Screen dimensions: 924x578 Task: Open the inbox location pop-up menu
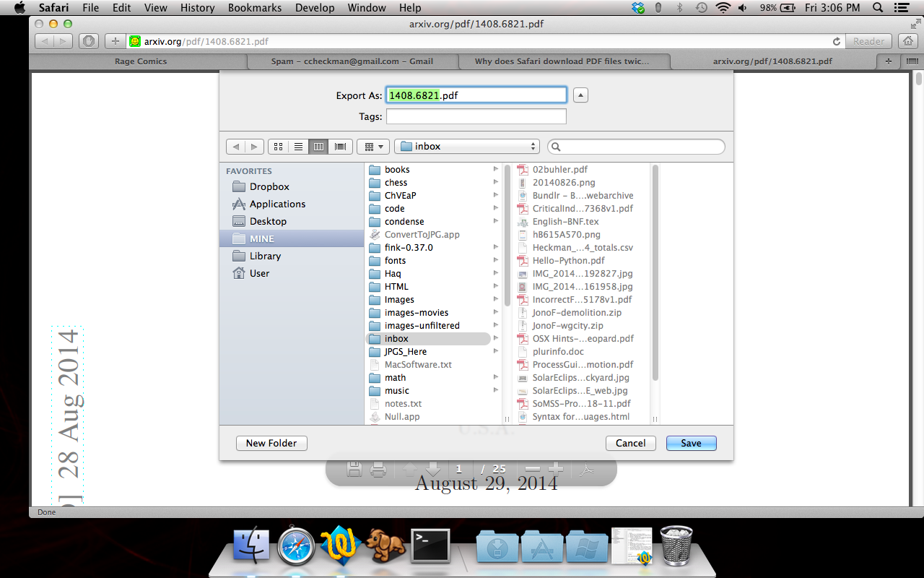point(466,146)
